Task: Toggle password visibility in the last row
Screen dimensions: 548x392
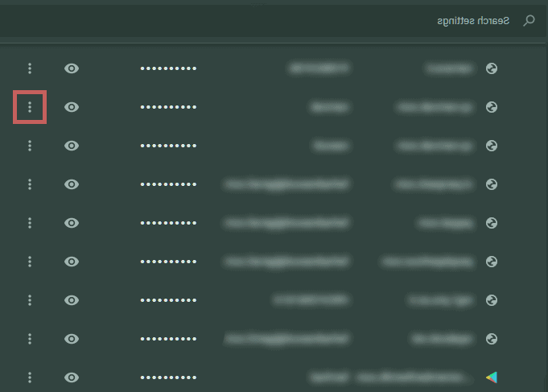Action: coord(72,378)
